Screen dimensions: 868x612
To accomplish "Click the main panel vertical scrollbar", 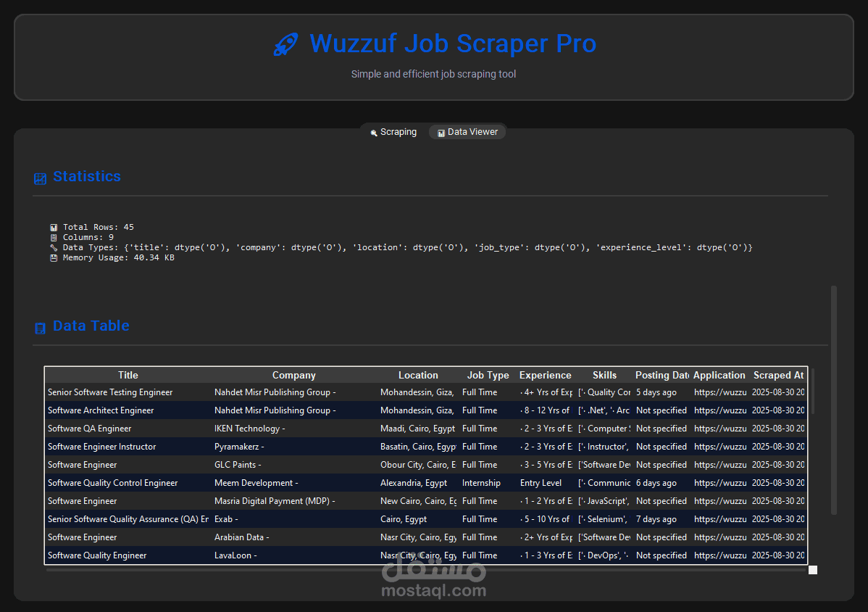I will pos(834,400).
